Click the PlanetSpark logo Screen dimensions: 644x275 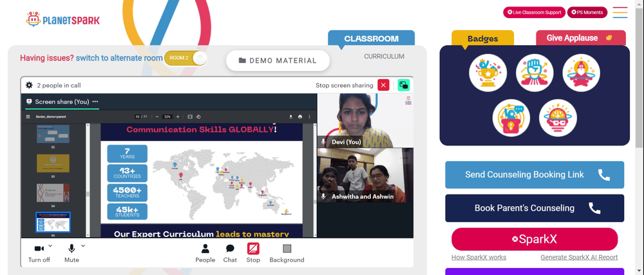pyautogui.click(x=63, y=19)
